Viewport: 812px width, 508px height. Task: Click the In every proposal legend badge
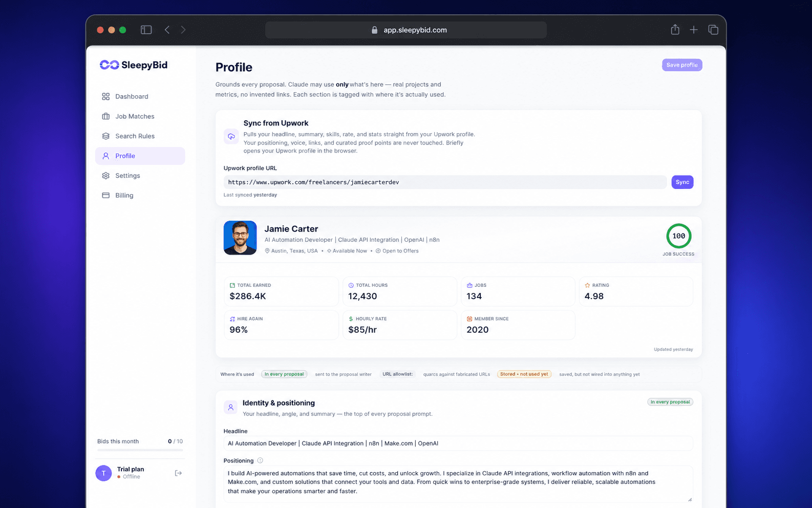point(284,374)
